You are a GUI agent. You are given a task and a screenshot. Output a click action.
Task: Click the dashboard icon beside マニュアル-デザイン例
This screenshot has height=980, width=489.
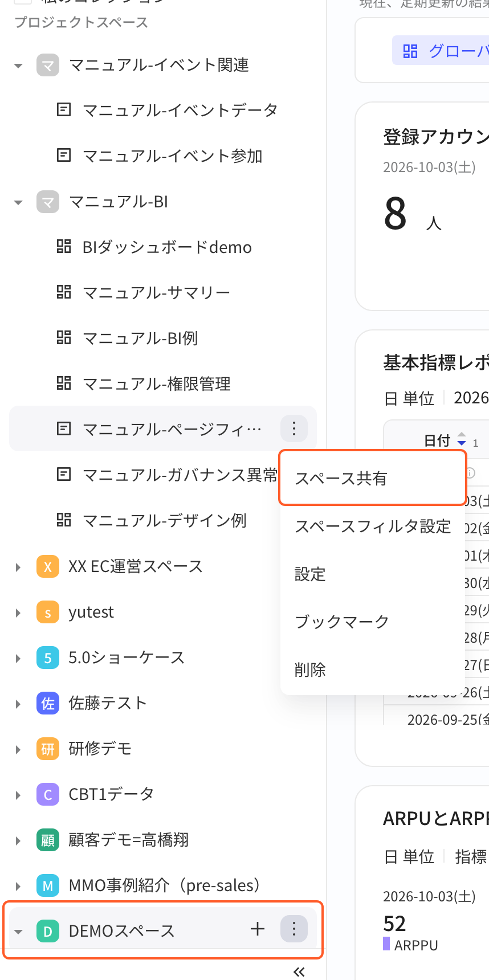pyautogui.click(x=64, y=520)
